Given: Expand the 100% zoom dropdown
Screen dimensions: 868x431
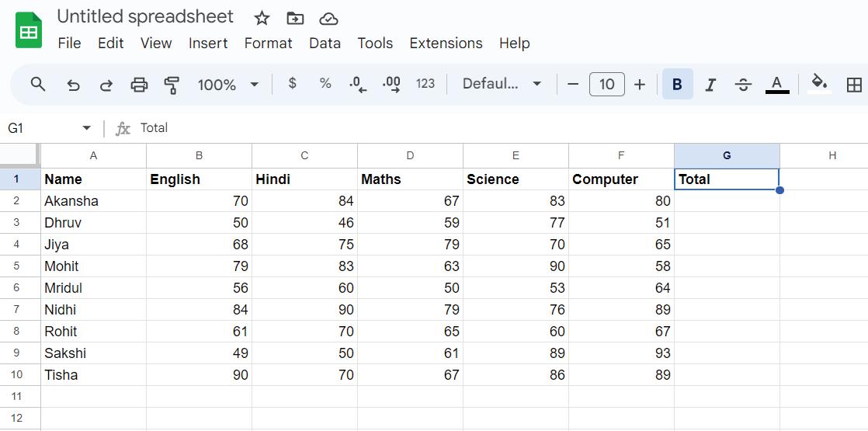Looking at the screenshot, I should coord(254,84).
